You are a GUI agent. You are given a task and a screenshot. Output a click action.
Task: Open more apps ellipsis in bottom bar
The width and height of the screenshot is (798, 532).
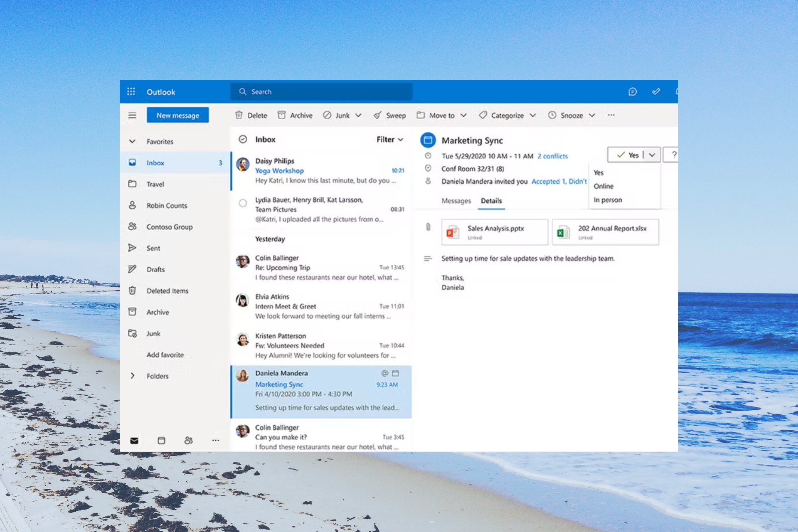(x=215, y=441)
